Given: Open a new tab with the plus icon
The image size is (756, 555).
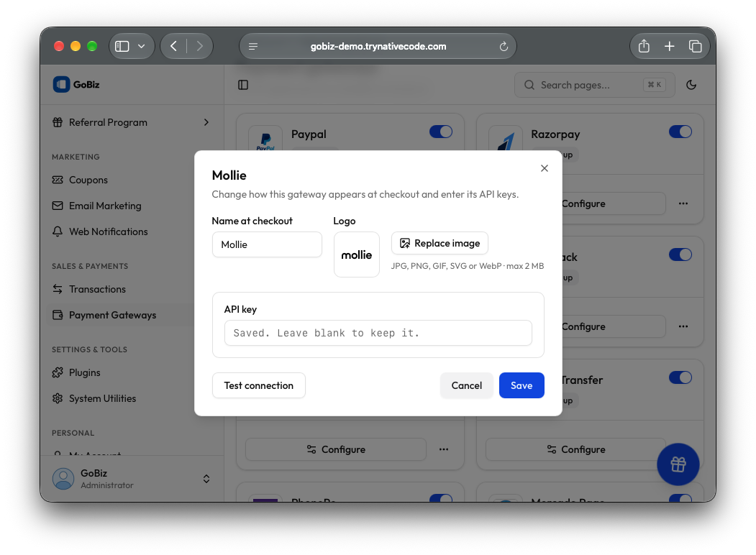Looking at the screenshot, I should pos(670,46).
